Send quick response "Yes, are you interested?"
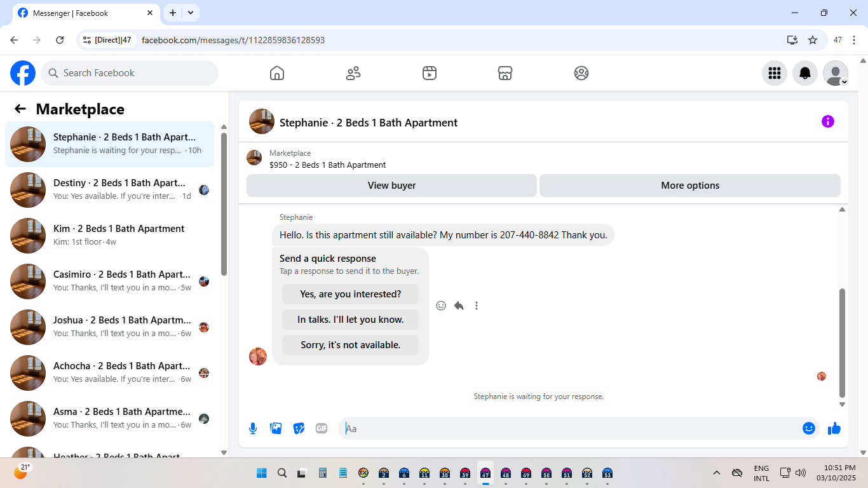 [x=351, y=294]
